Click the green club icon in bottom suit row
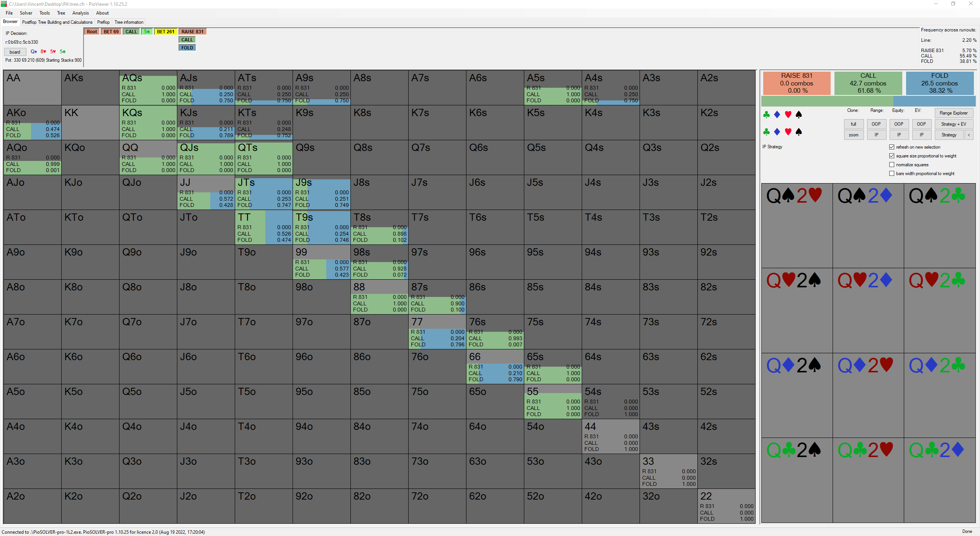The image size is (980, 536). pos(766,132)
